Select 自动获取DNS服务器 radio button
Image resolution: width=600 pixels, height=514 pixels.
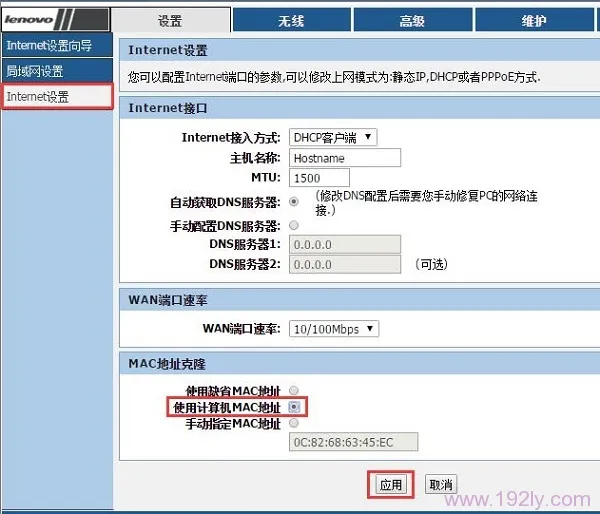pos(293,201)
